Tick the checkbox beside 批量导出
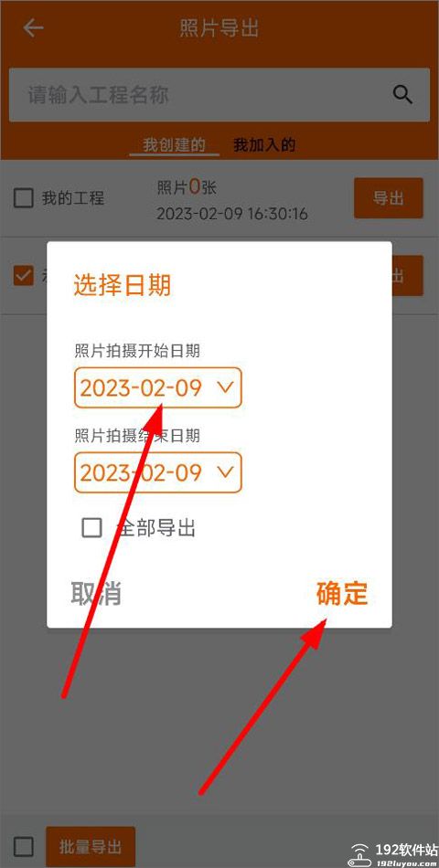This screenshot has width=439, height=868. [23, 846]
